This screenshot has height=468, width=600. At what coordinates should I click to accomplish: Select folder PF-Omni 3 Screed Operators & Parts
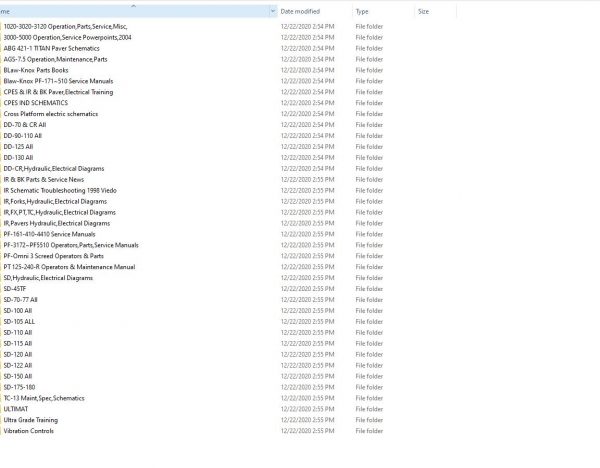pyautogui.click(x=54, y=256)
